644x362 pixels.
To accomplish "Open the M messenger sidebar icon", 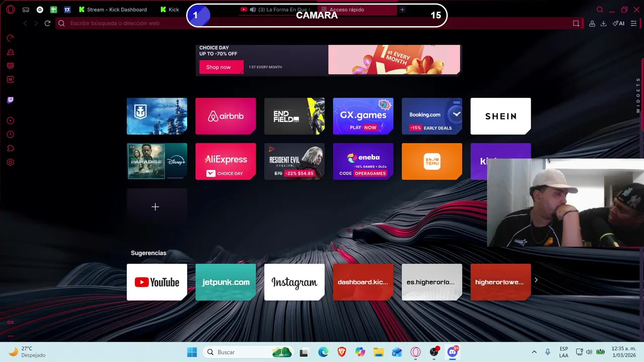I will (11, 79).
